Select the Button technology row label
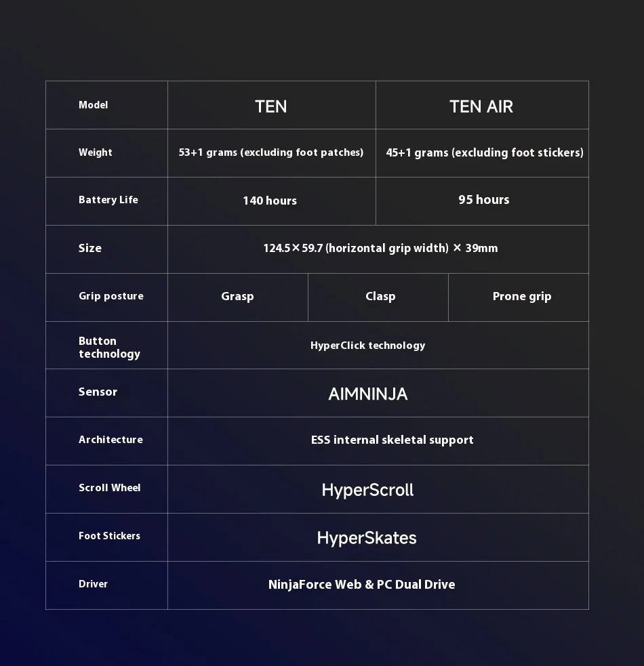The height and width of the screenshot is (666, 644). [109, 347]
